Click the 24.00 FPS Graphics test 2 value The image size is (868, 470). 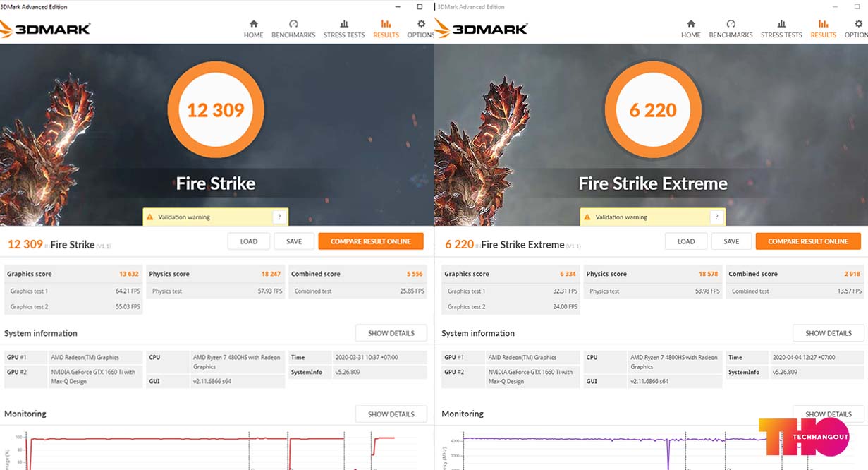pos(564,307)
